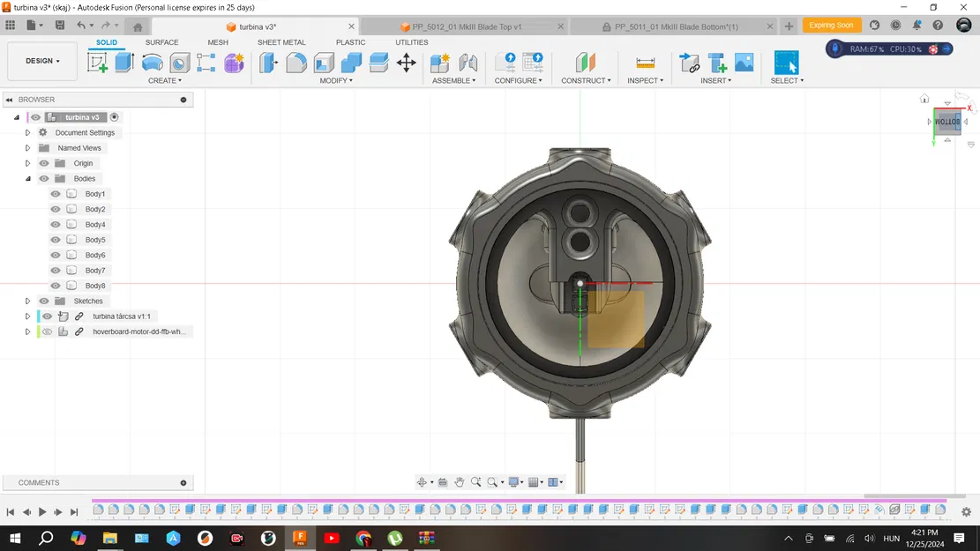Hide the Sketches folder eye icon

tap(44, 301)
